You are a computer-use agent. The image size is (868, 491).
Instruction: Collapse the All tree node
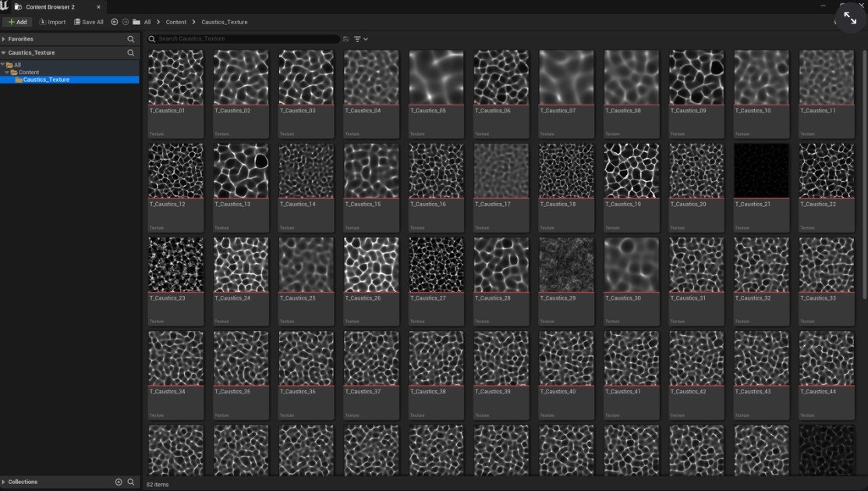(3, 65)
